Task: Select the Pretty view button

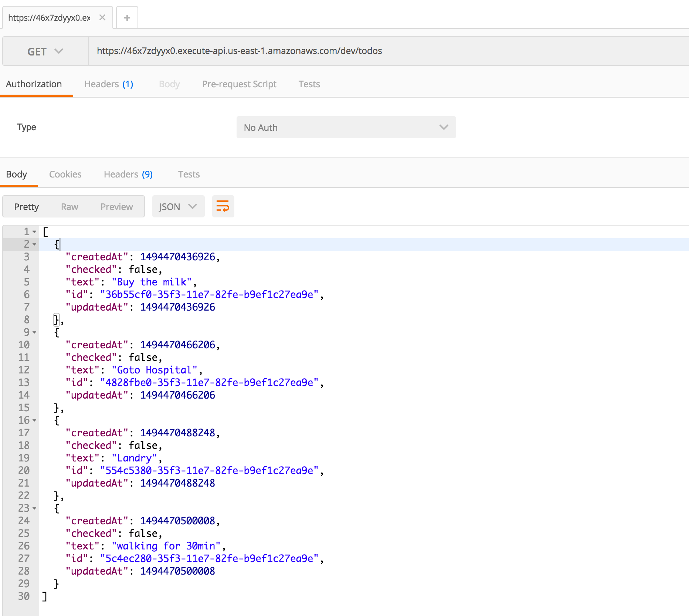Action: click(x=26, y=207)
